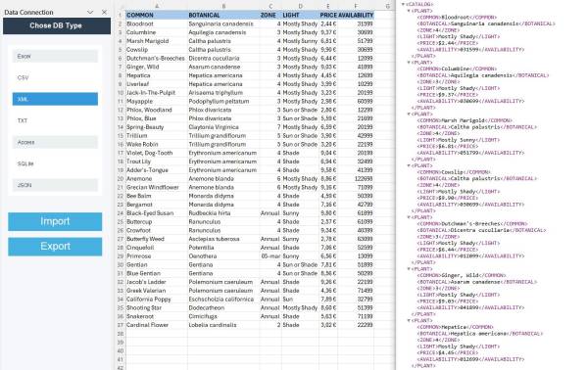
Task: Click the Export button
Action: (x=55, y=247)
